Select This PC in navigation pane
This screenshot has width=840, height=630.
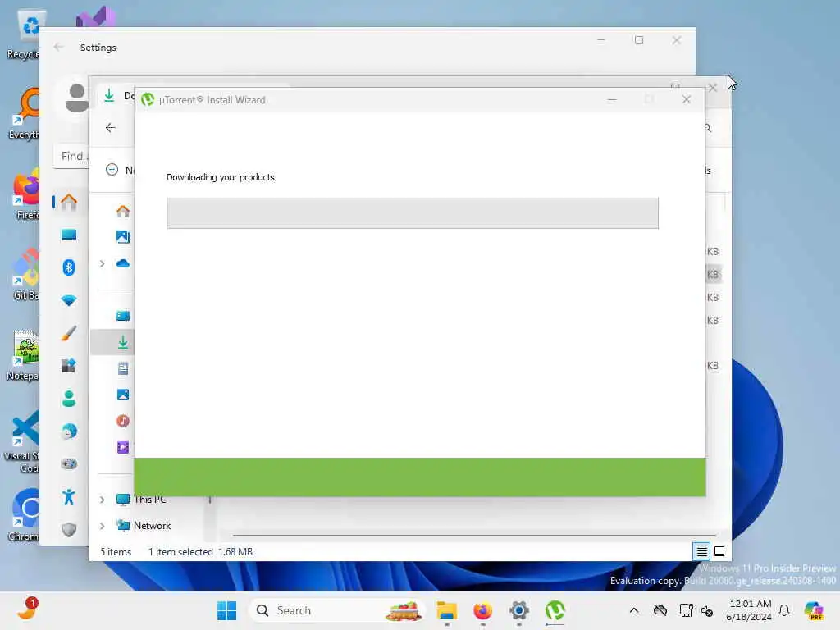[x=141, y=500]
